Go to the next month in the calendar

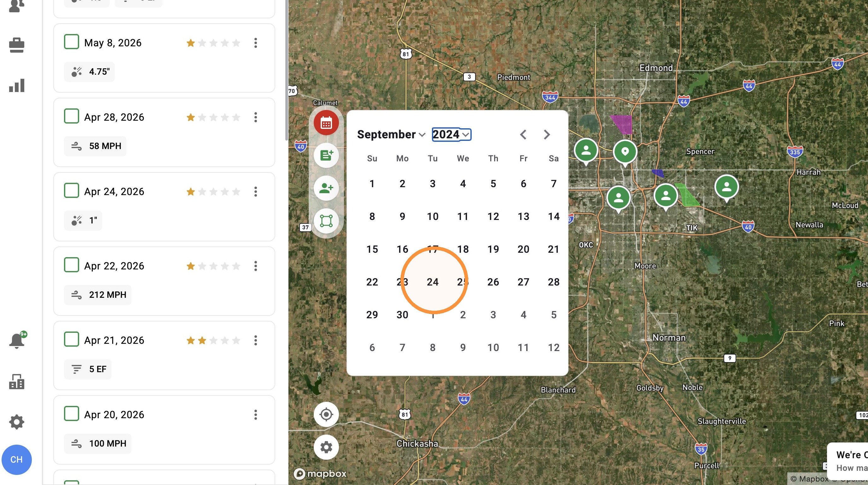(546, 134)
